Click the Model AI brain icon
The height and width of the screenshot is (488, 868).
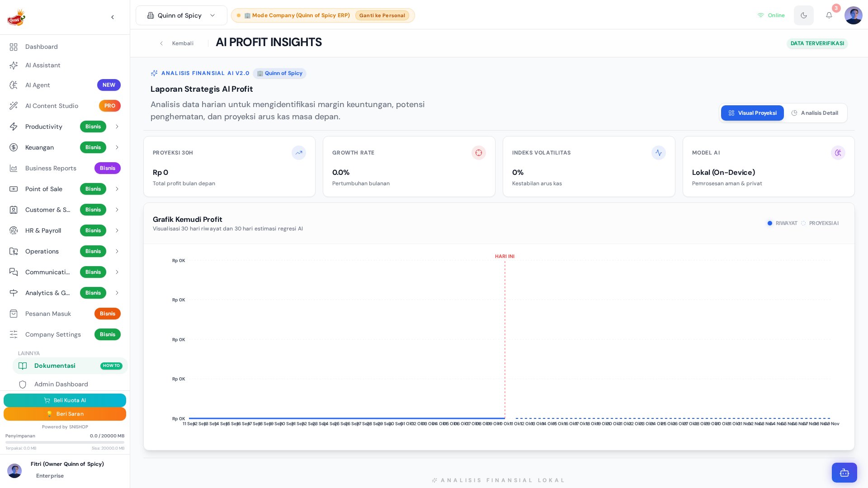pos(838,153)
